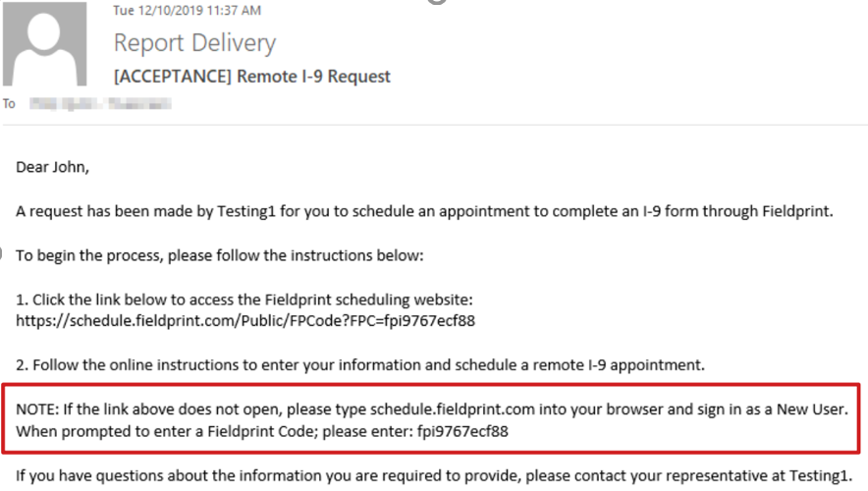Click the Fieldprint code fpi9767ecf88 in the NOTE

(x=462, y=432)
